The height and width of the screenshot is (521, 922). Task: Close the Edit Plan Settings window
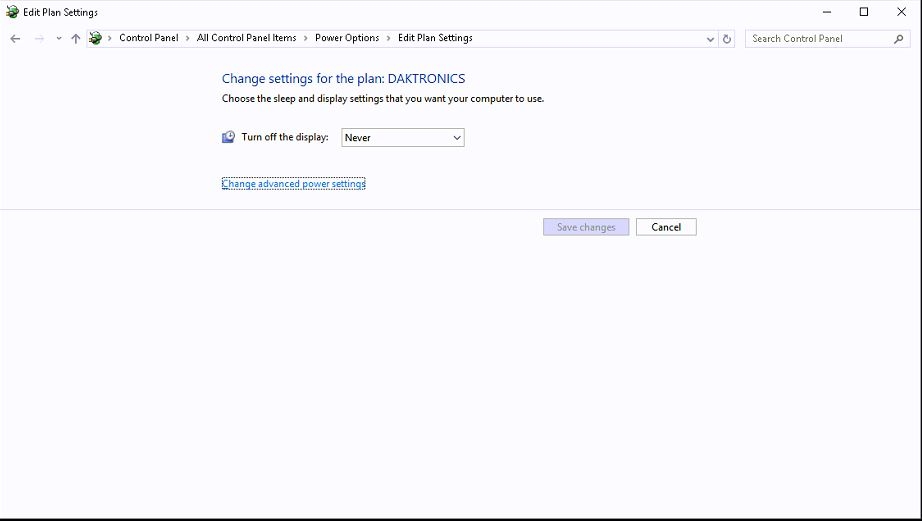tap(901, 12)
